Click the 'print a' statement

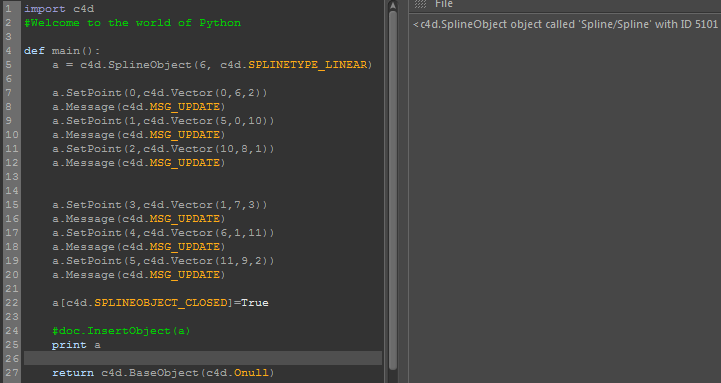point(76,345)
